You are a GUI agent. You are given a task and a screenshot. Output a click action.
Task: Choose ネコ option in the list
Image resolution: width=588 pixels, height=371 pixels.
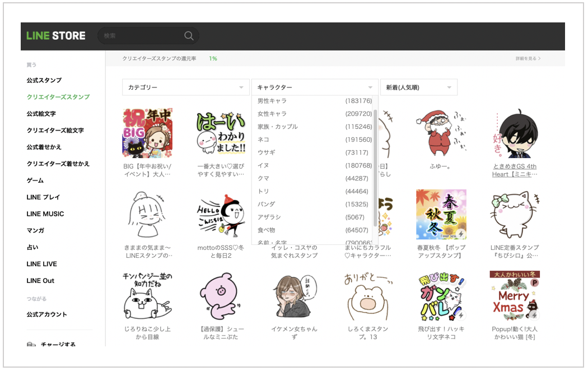click(315, 140)
